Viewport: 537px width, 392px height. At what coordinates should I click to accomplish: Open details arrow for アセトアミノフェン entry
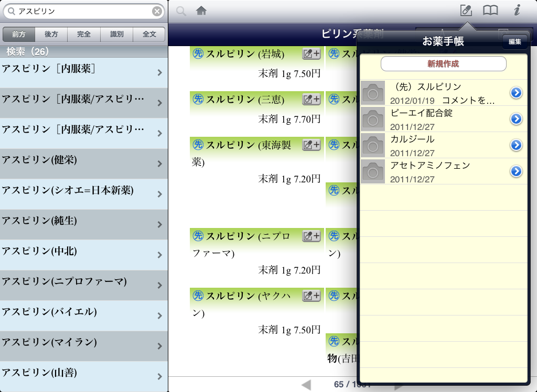click(516, 171)
